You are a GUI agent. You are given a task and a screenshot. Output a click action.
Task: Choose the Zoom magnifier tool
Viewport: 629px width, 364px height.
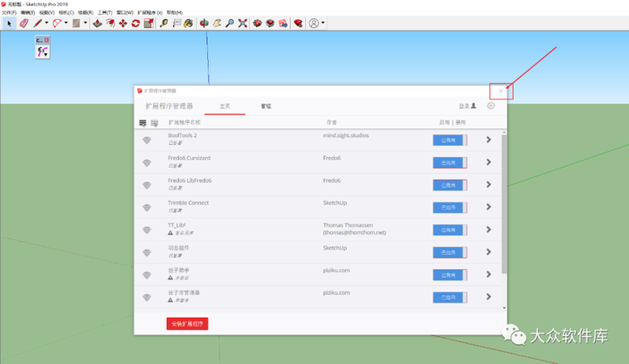click(230, 24)
